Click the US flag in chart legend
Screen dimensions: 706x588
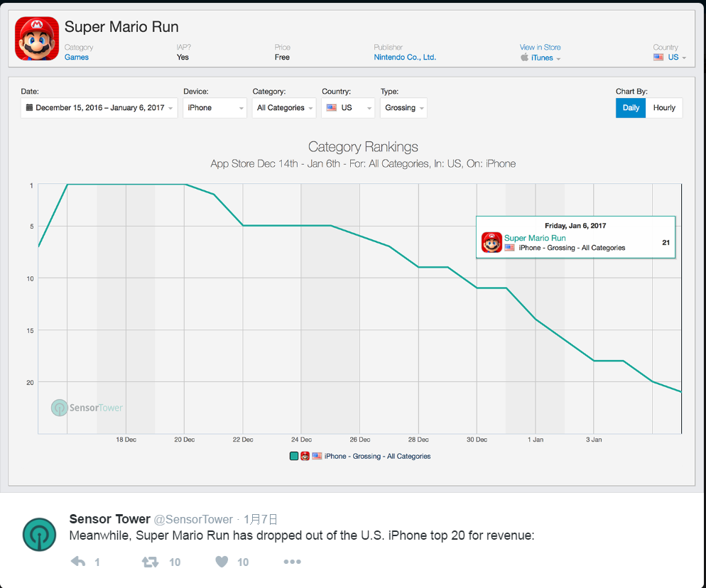[x=317, y=456]
